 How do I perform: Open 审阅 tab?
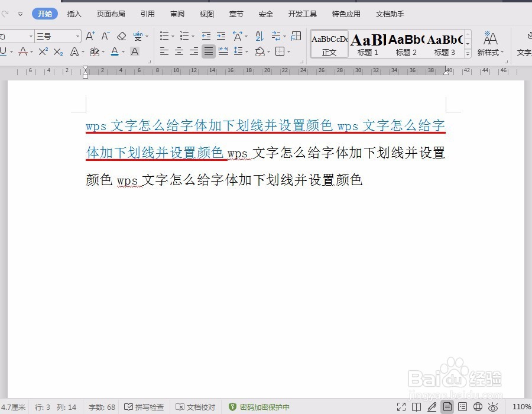[x=177, y=14]
